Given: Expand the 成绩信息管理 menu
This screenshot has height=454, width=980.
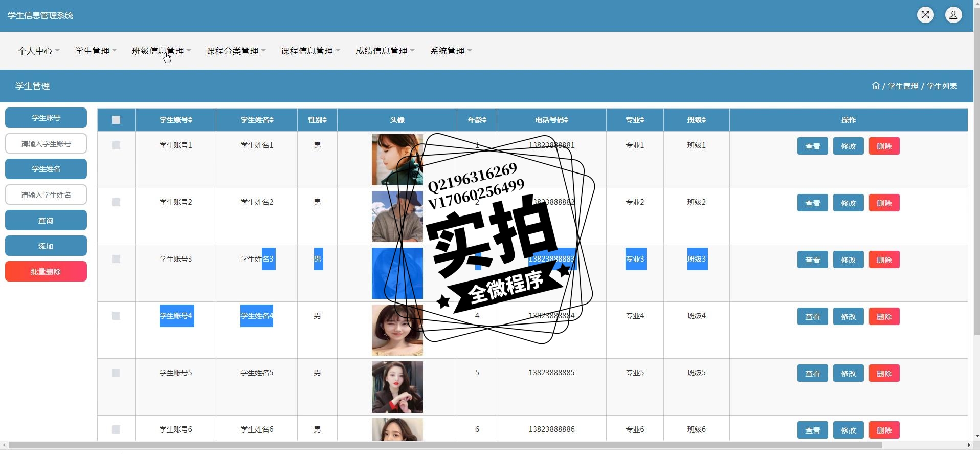Looking at the screenshot, I should [x=385, y=51].
